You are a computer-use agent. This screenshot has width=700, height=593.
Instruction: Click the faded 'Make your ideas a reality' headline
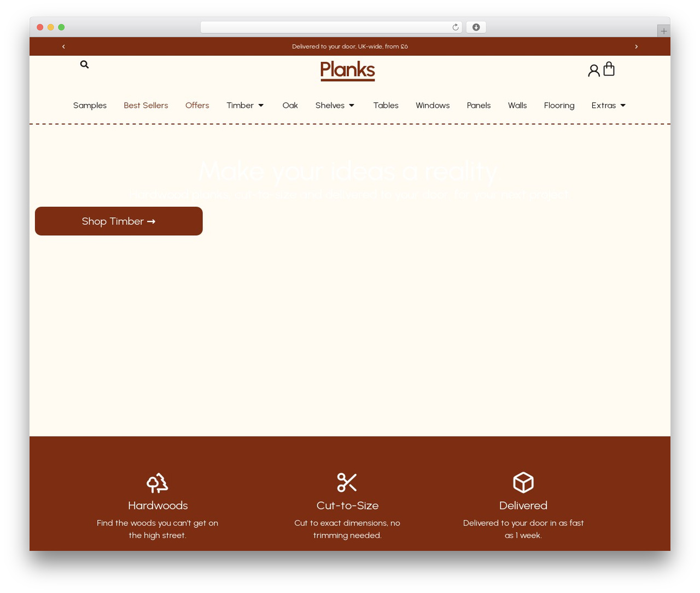point(348,171)
